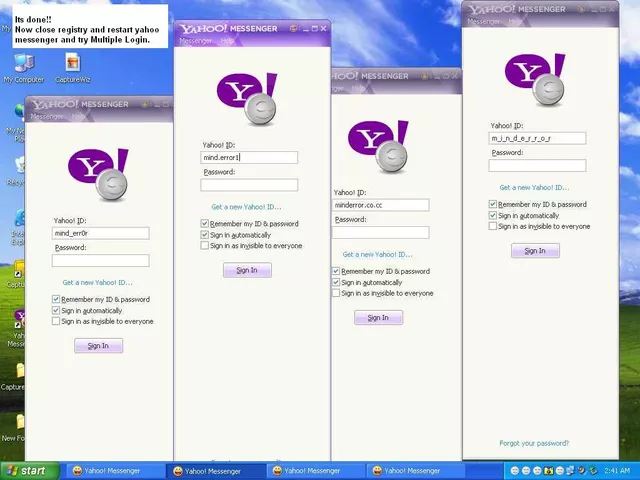Enable invisible sign-in in minderror.co.cc window
This screenshot has width=640, height=480.
(336, 293)
